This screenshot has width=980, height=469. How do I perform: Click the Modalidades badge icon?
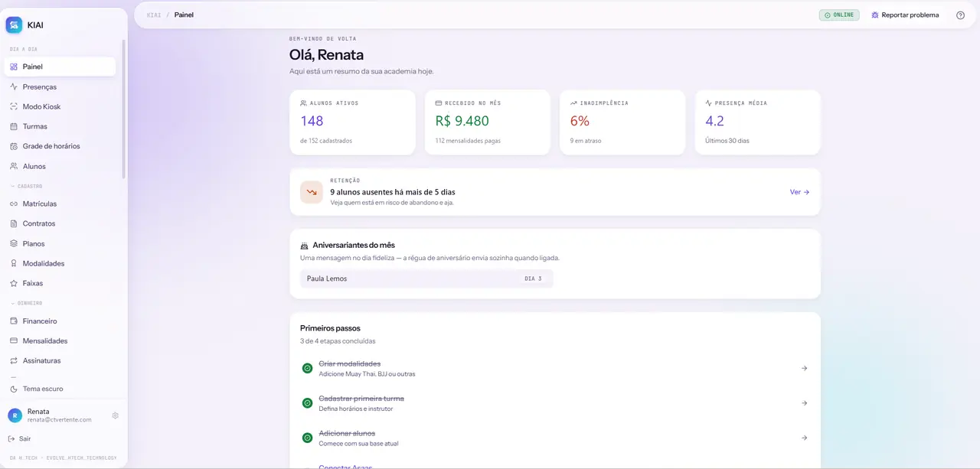click(14, 263)
